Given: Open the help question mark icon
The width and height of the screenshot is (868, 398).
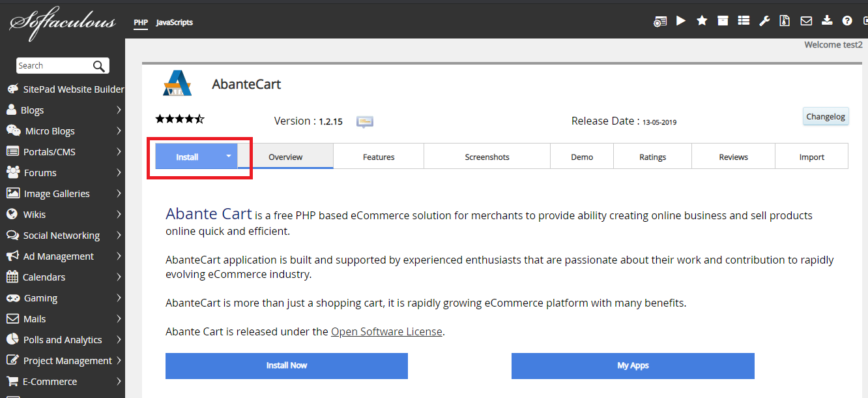Looking at the screenshot, I should tap(847, 21).
